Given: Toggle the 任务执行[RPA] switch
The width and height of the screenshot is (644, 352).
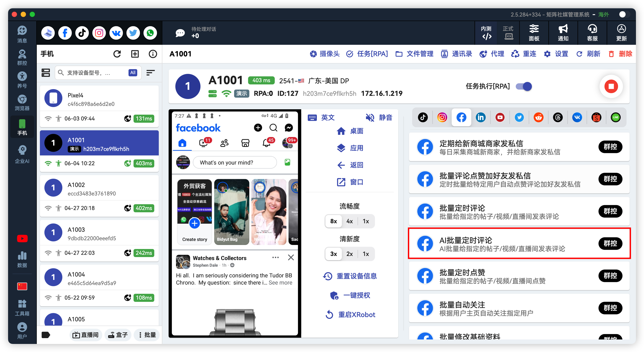Looking at the screenshot, I should click(524, 86).
